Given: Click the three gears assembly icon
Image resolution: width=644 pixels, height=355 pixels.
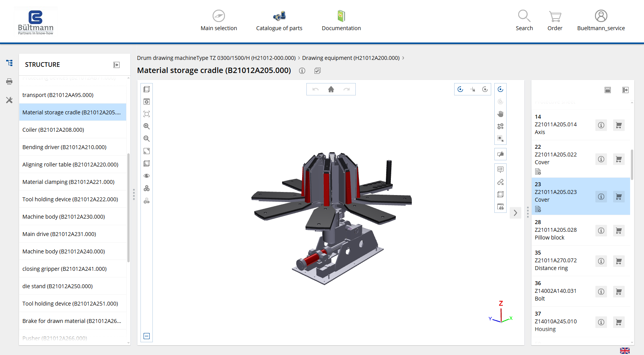Looking at the screenshot, I should tap(147, 188).
